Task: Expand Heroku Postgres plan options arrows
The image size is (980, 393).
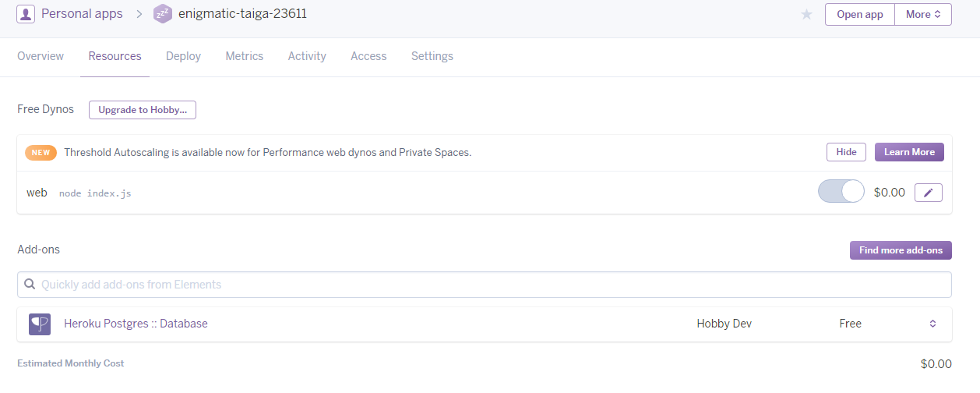Action: (x=932, y=324)
